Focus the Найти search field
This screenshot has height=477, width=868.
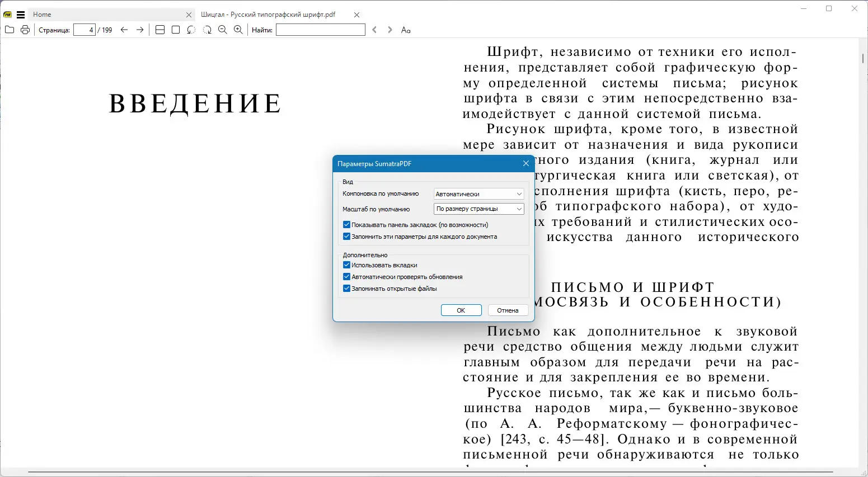[321, 30]
